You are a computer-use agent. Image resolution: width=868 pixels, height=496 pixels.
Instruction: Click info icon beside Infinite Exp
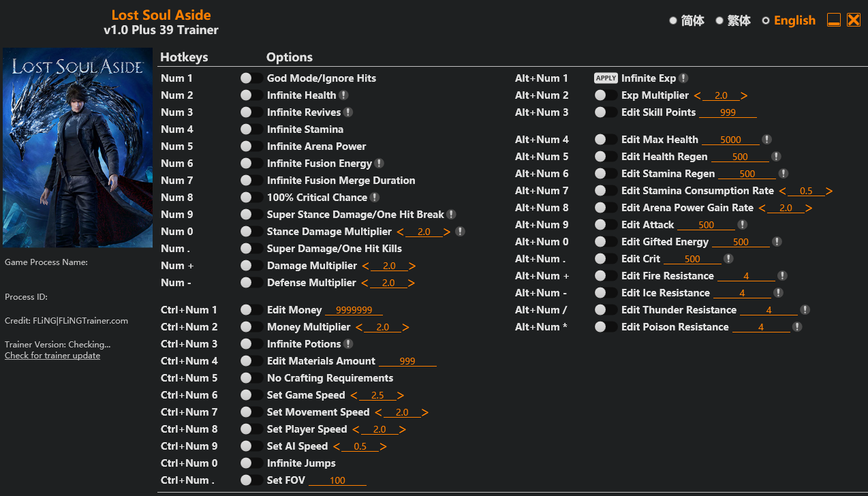[683, 78]
